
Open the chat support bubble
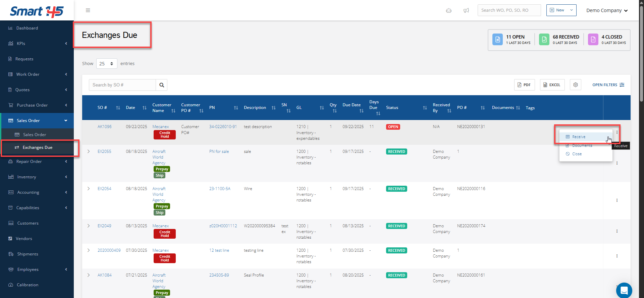click(624, 290)
